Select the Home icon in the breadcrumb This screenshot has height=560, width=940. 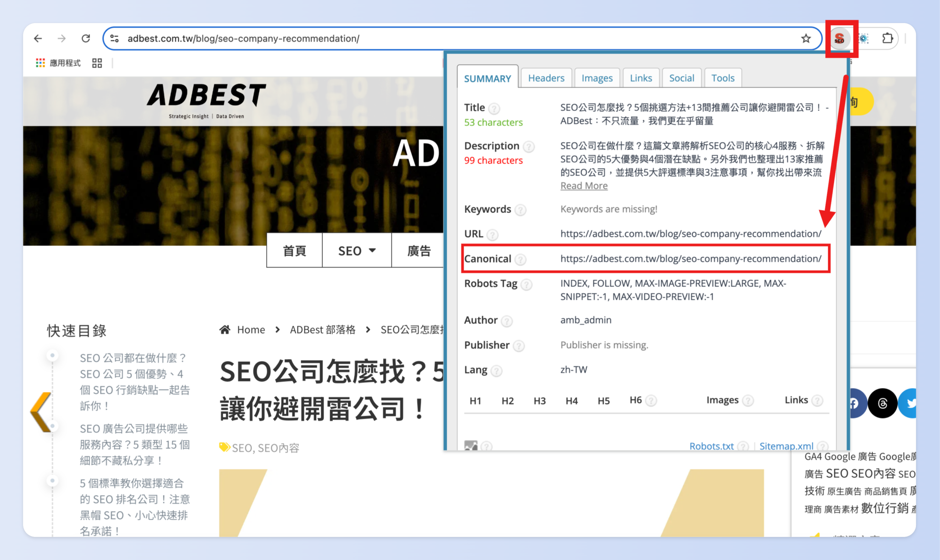coord(224,329)
